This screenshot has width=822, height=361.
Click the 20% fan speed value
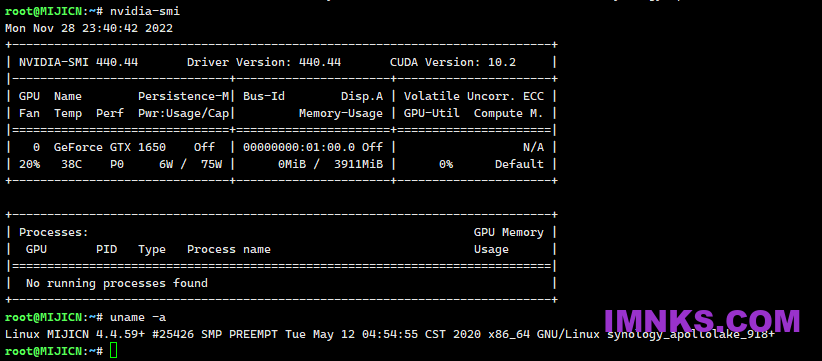tap(29, 164)
